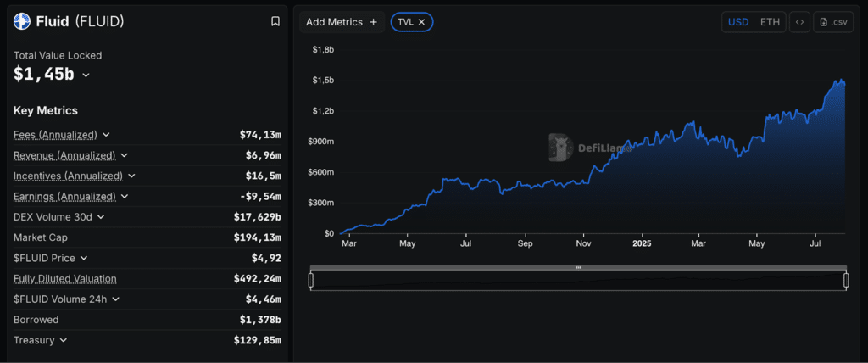
Task: Expand the Total Value Locked breakdown chevron
Action: point(86,75)
